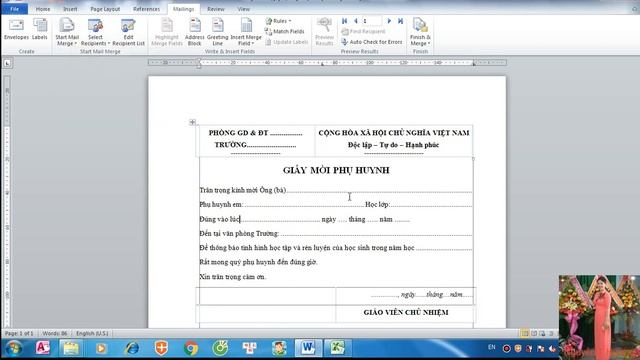Click the English (U.S.) language indicator
Viewport: 640px width, 360px height.
[92, 333]
